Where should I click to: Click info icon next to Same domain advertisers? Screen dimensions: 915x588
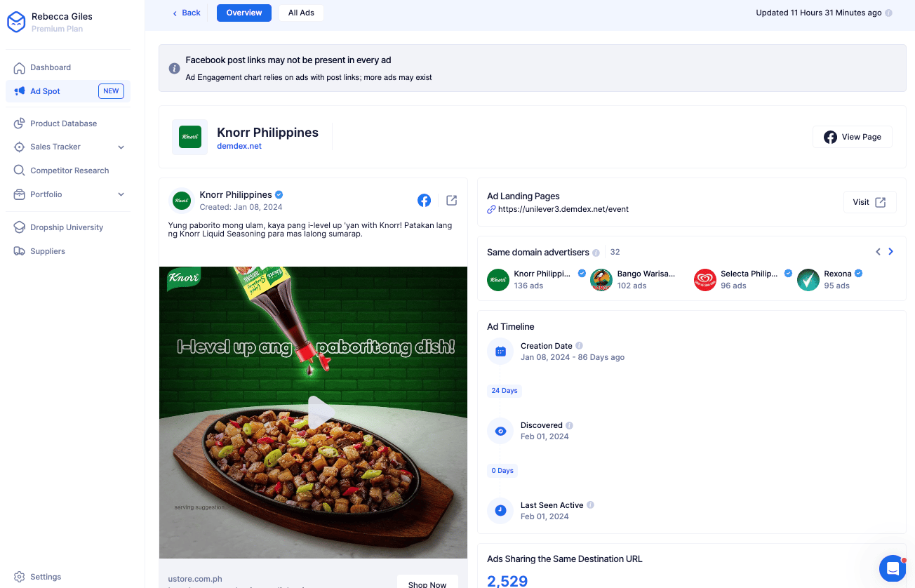pyautogui.click(x=596, y=253)
